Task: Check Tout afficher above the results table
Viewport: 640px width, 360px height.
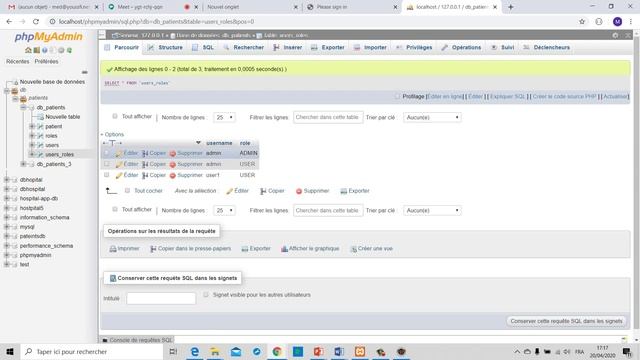Action: coord(115,116)
